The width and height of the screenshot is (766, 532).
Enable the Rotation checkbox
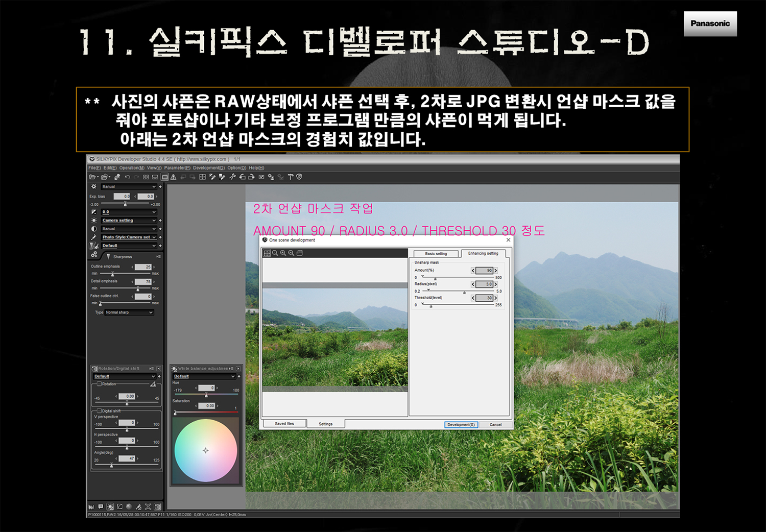[99, 384]
